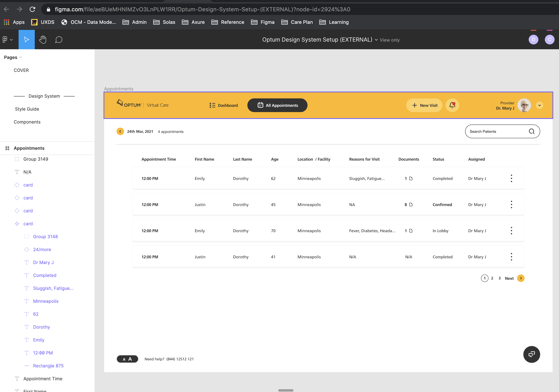Open the chat help button at bottom right
Viewport: 559px width, 392px height.
point(532,354)
